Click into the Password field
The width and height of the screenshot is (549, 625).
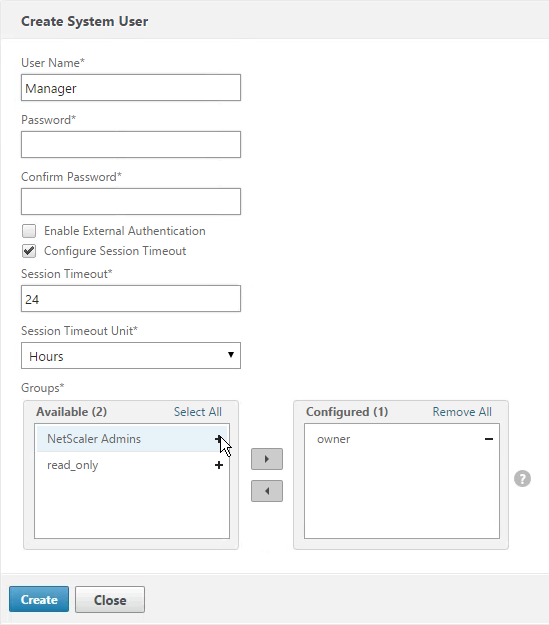click(131, 144)
